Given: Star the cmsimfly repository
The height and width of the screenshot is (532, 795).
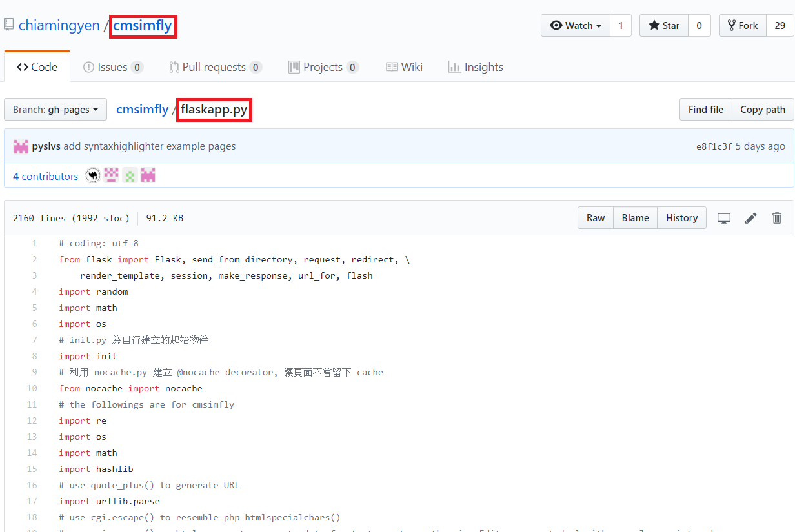Looking at the screenshot, I should coord(664,26).
